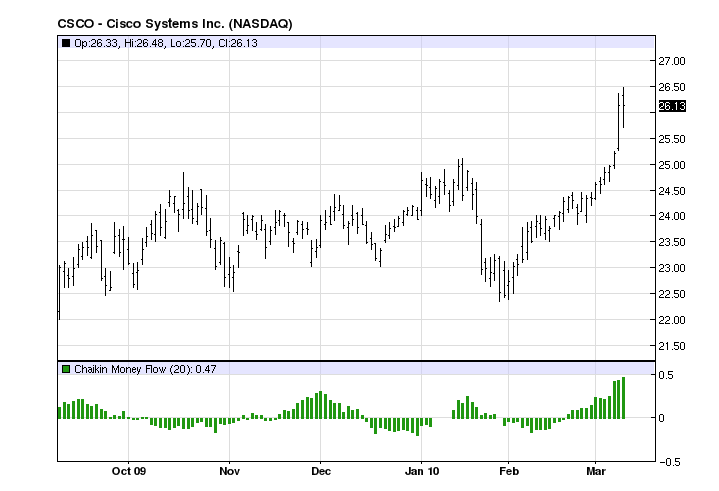Click the 27.00 price axis label

(672, 61)
